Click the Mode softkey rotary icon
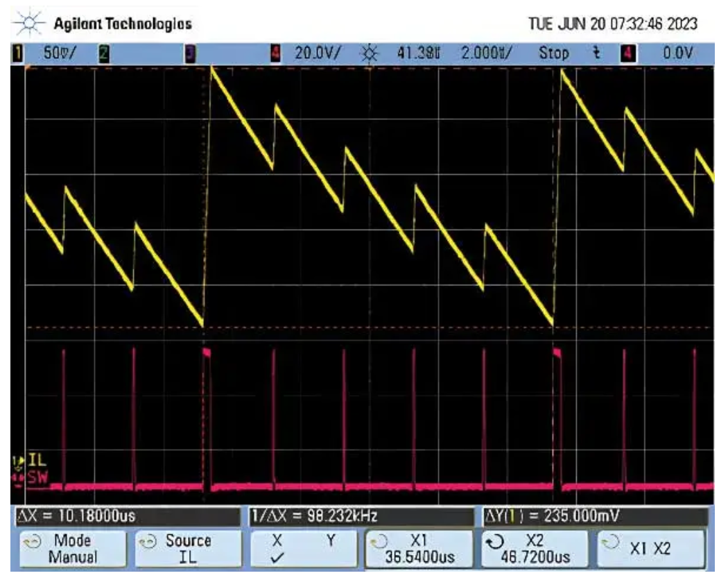 [32, 543]
